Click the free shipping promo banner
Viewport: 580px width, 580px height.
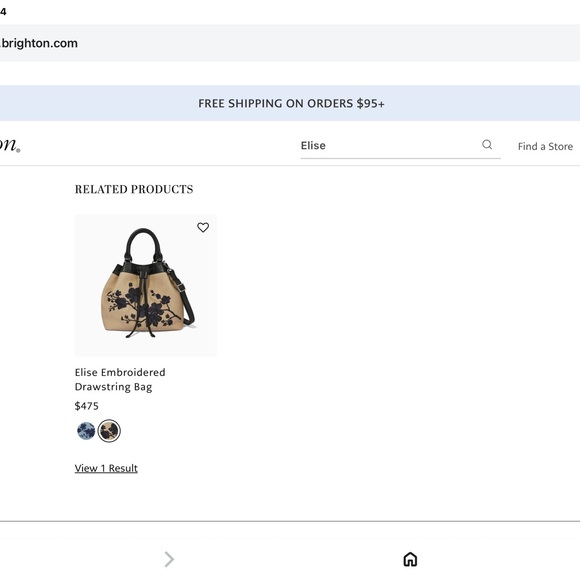tap(290, 103)
